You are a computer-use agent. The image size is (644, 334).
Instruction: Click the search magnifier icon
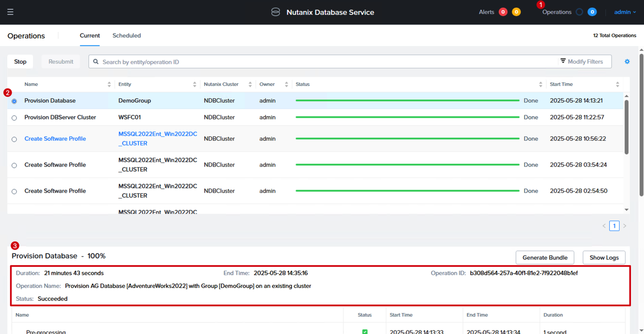96,61
